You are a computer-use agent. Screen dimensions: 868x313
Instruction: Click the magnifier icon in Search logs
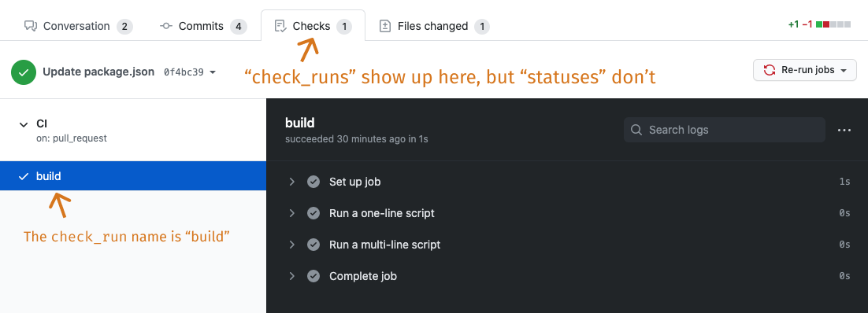pos(636,130)
